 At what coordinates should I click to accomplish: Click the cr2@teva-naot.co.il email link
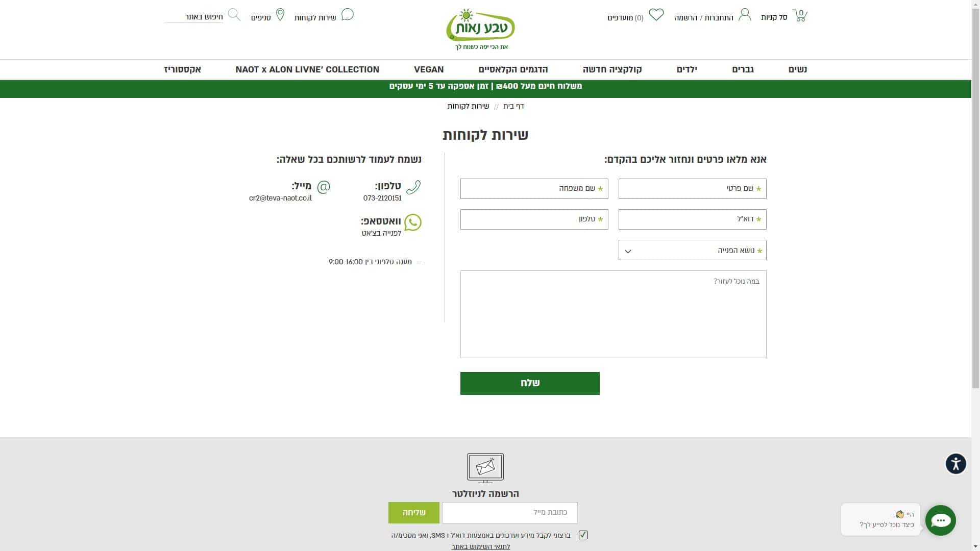pyautogui.click(x=280, y=198)
